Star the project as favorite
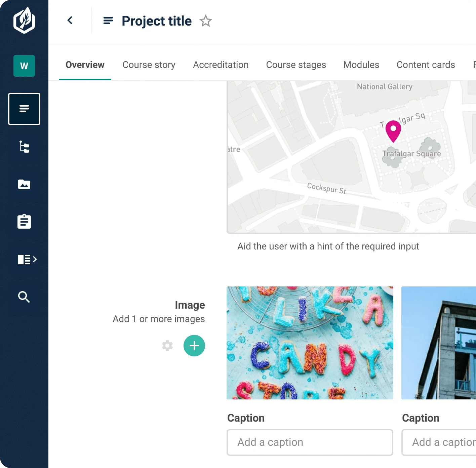 (x=206, y=21)
